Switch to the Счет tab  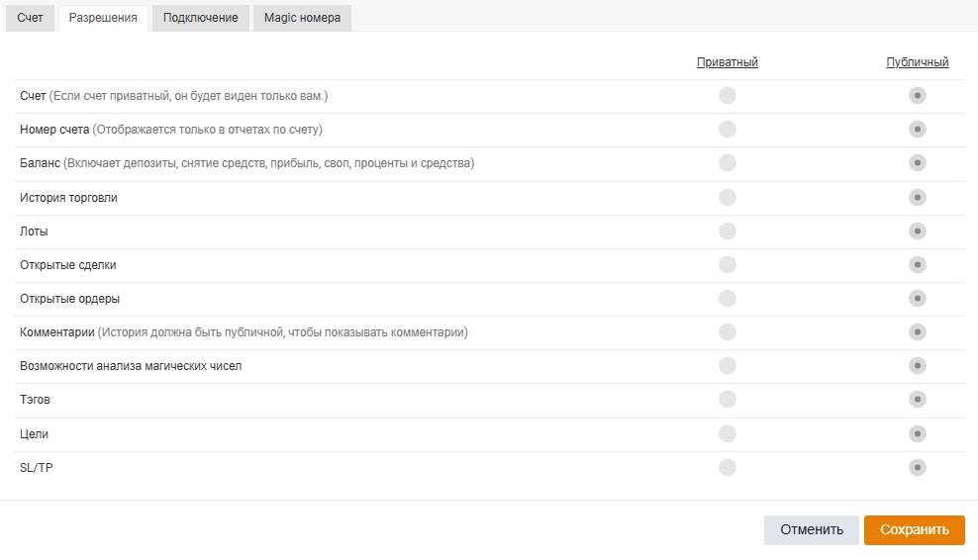[30, 18]
